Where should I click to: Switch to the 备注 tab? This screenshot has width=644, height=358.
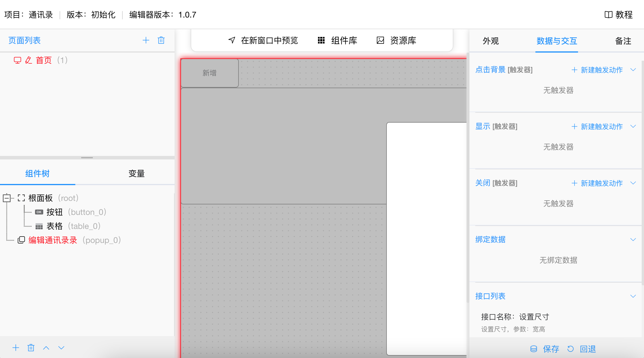tap(623, 41)
